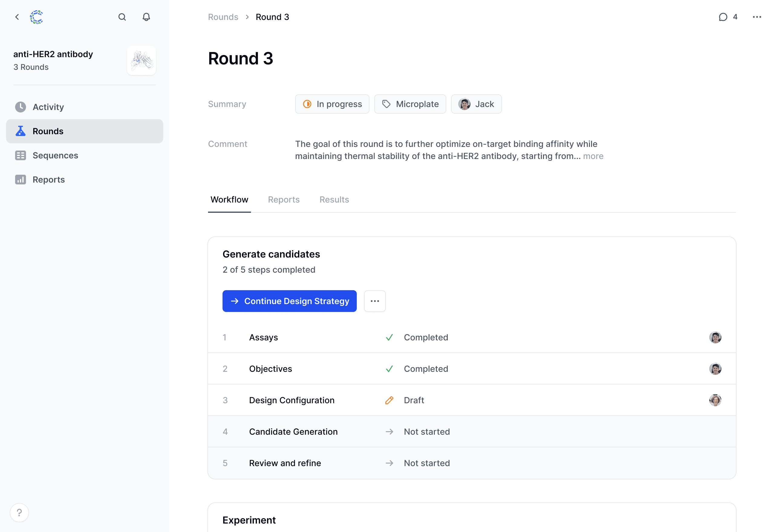The width and height of the screenshot is (774, 532).
Task: Open the In progress status chip
Action: 332,104
